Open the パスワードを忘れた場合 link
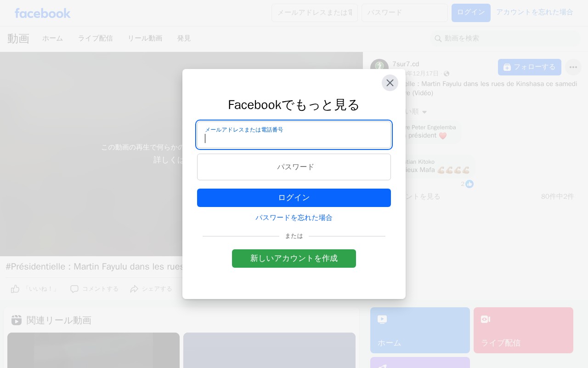Viewport: 588px width, 368px height. [294, 218]
